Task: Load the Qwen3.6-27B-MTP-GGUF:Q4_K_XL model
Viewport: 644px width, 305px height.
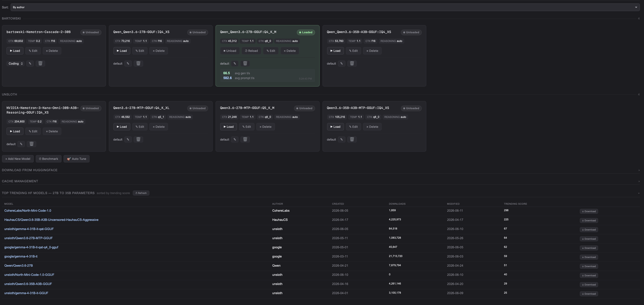Action: (122, 127)
